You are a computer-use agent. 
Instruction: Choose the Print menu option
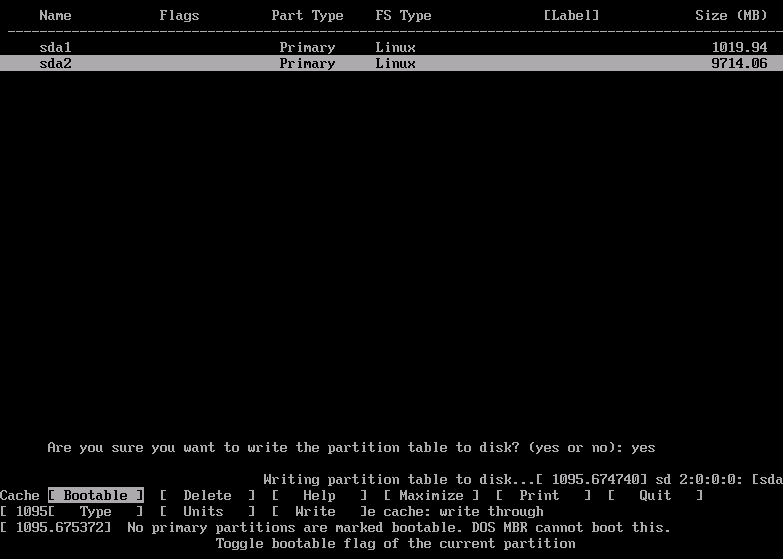pyautogui.click(x=543, y=496)
